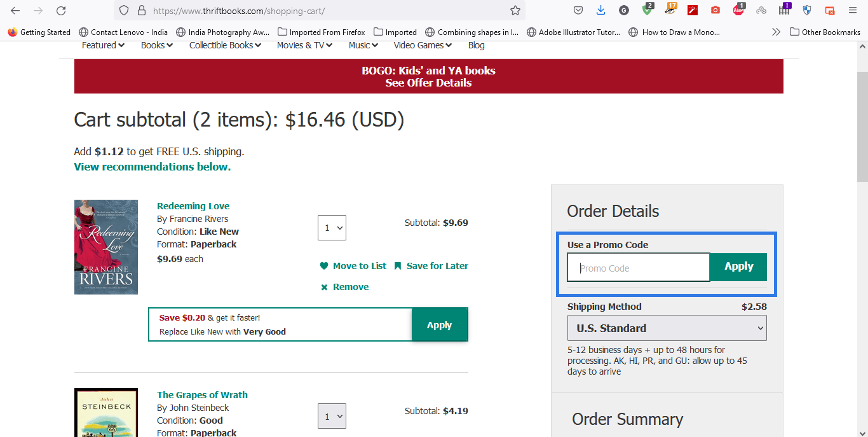Click the X icon beside Remove
868x437 pixels.
coord(324,288)
